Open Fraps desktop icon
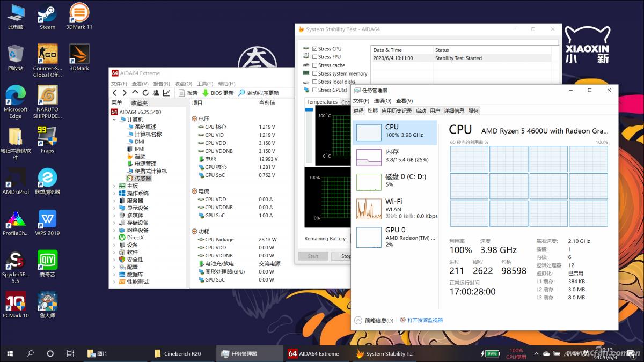Screen dimensions: 644x362 [x=47, y=140]
